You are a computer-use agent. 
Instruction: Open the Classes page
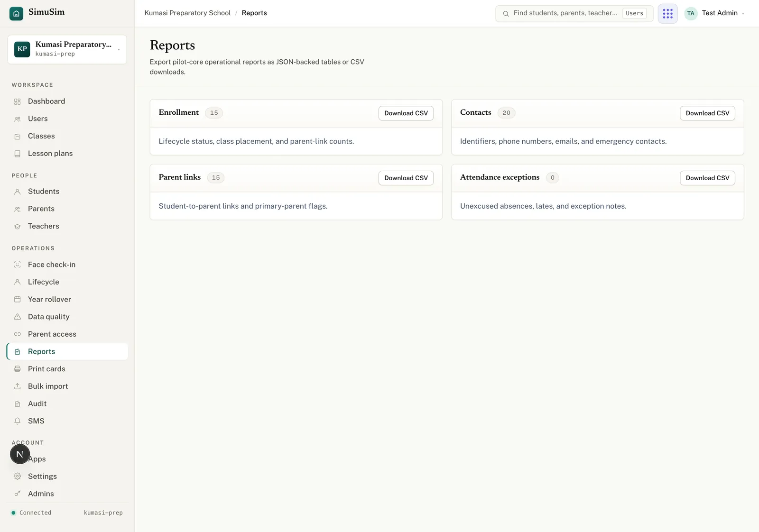(x=67, y=137)
